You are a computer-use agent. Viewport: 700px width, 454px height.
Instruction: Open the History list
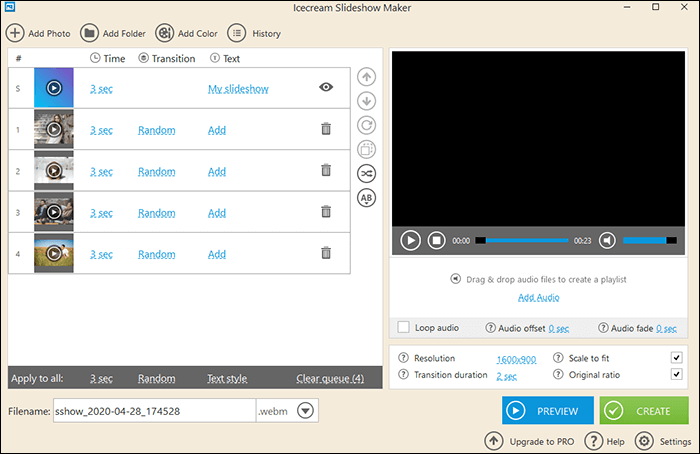coord(237,33)
